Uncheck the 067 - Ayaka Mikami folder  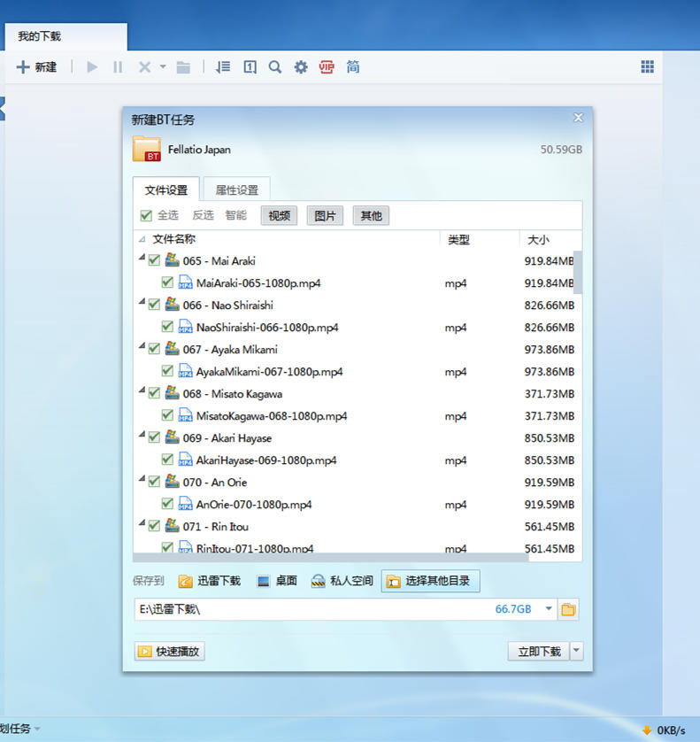coord(154,349)
